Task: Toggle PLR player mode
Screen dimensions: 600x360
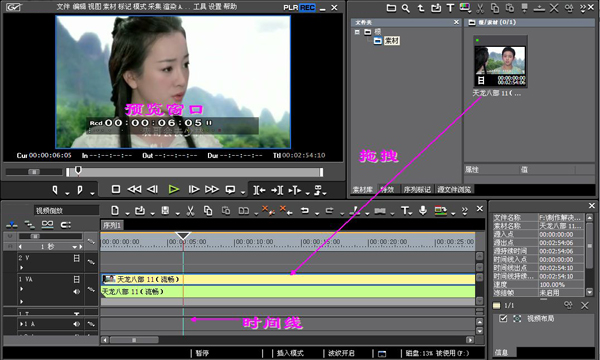Action: [x=291, y=8]
